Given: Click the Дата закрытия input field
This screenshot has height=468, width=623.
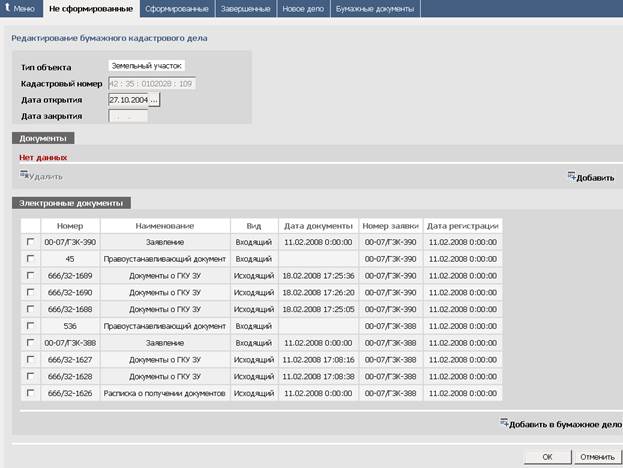Looking at the screenshot, I should [x=127, y=116].
